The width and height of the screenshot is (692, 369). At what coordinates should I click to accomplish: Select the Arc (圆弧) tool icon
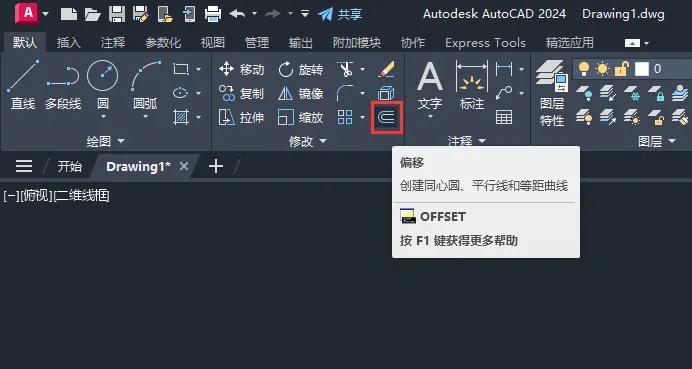click(x=145, y=76)
